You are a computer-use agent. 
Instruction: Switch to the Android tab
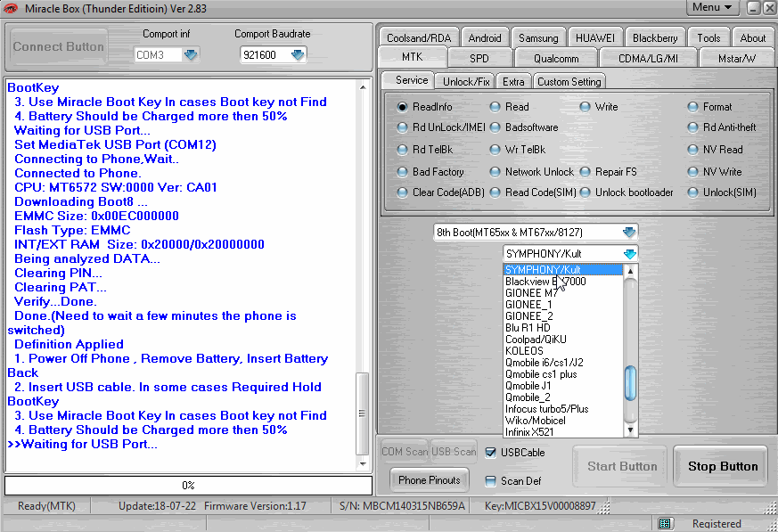(x=485, y=37)
